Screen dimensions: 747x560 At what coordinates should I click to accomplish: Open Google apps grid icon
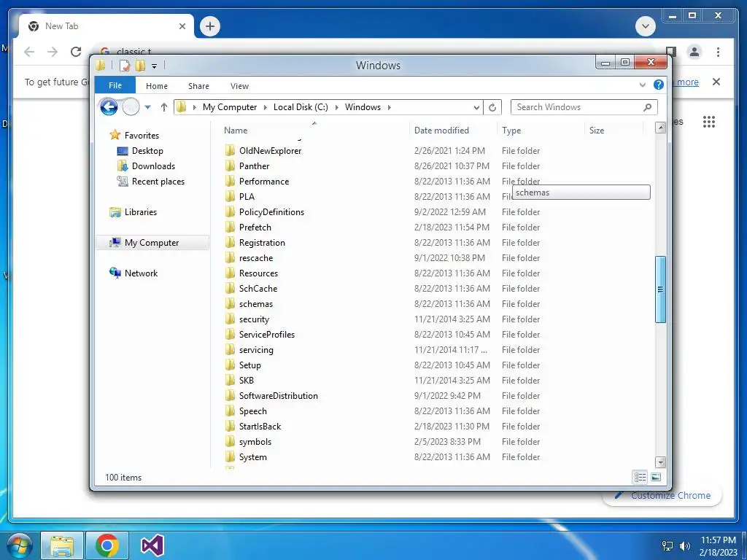coord(709,122)
